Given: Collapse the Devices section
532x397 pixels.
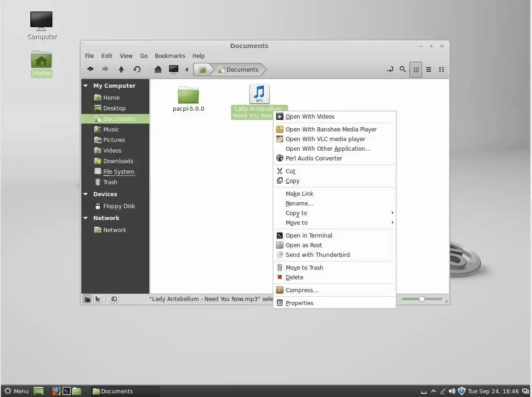Looking at the screenshot, I should [x=85, y=194].
